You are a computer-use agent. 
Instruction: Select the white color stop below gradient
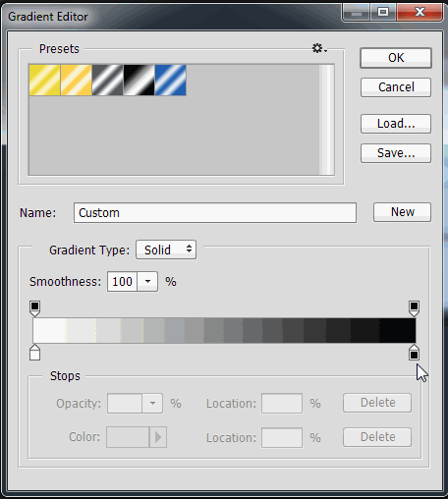pyautogui.click(x=35, y=352)
